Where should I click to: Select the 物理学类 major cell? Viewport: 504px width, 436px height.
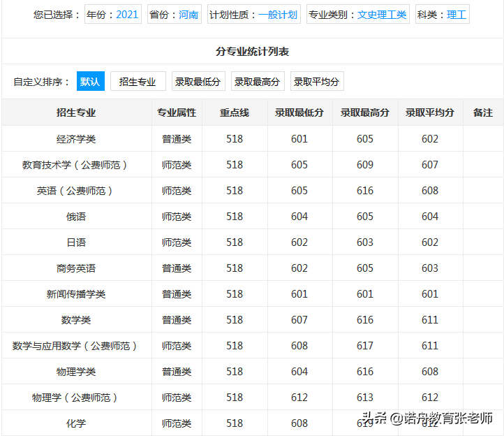click(x=76, y=372)
